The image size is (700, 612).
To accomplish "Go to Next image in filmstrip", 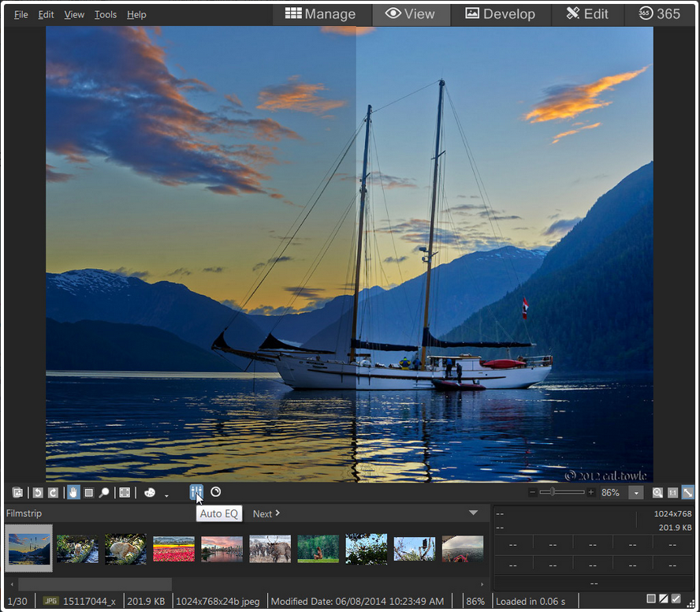I will coord(266,514).
